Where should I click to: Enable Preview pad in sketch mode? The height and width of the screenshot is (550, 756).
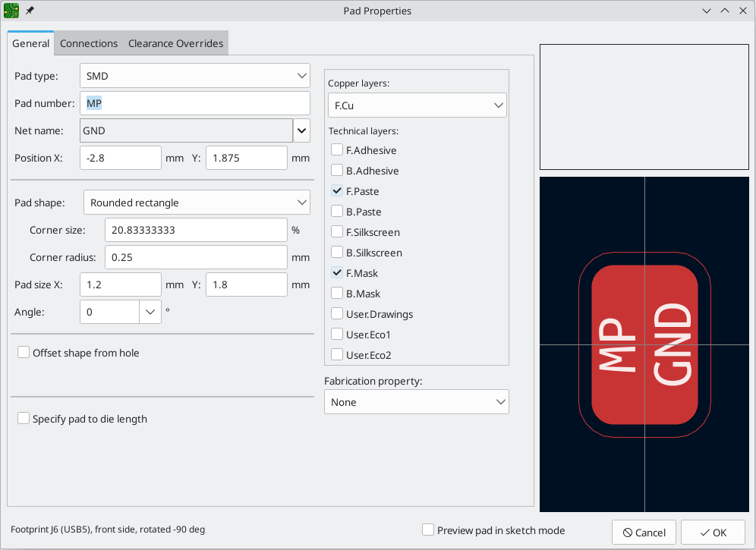(x=428, y=530)
